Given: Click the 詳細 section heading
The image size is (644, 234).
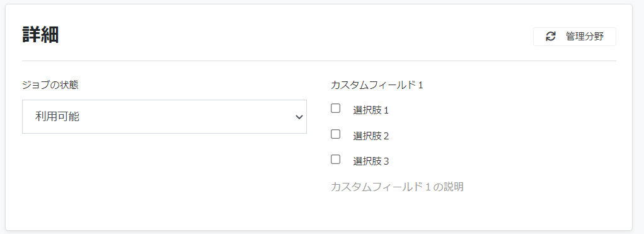Looking at the screenshot, I should pos(40,35).
